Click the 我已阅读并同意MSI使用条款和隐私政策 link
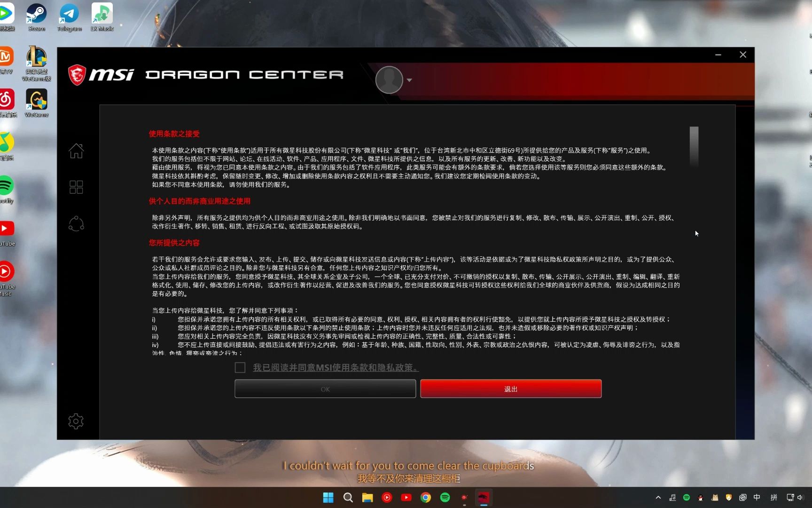This screenshot has width=812, height=508. pyautogui.click(x=336, y=368)
